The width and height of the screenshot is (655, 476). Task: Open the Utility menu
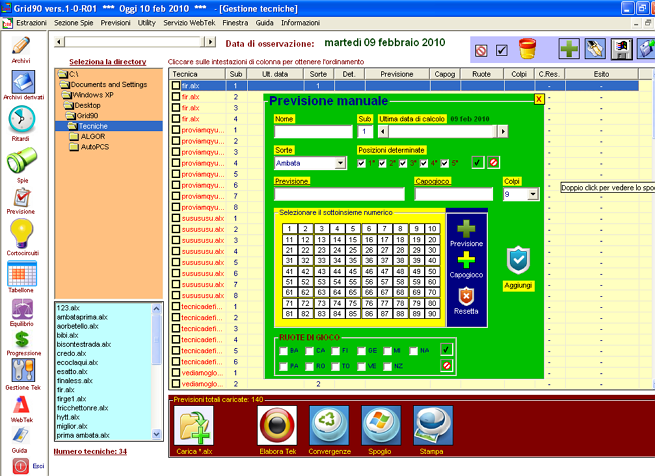(147, 23)
